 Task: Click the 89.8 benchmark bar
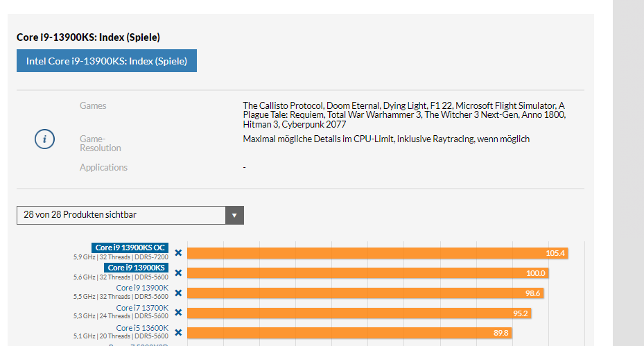[349, 333]
